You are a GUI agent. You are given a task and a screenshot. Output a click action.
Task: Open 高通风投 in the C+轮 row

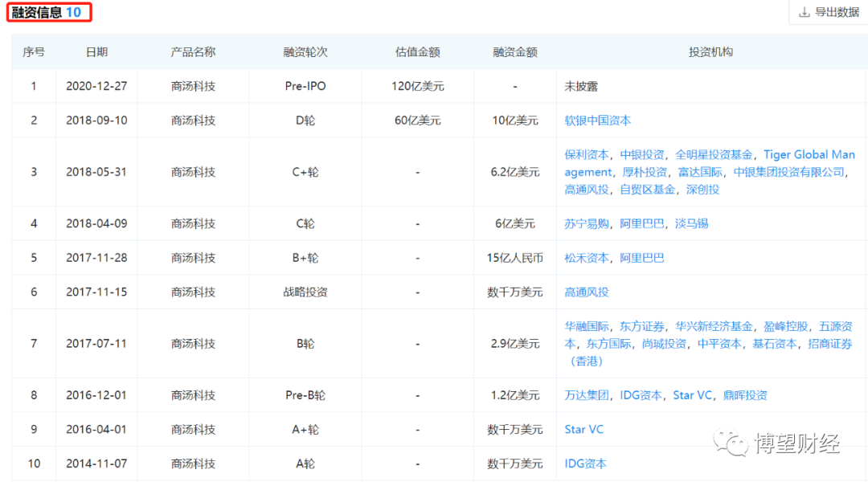click(586, 190)
